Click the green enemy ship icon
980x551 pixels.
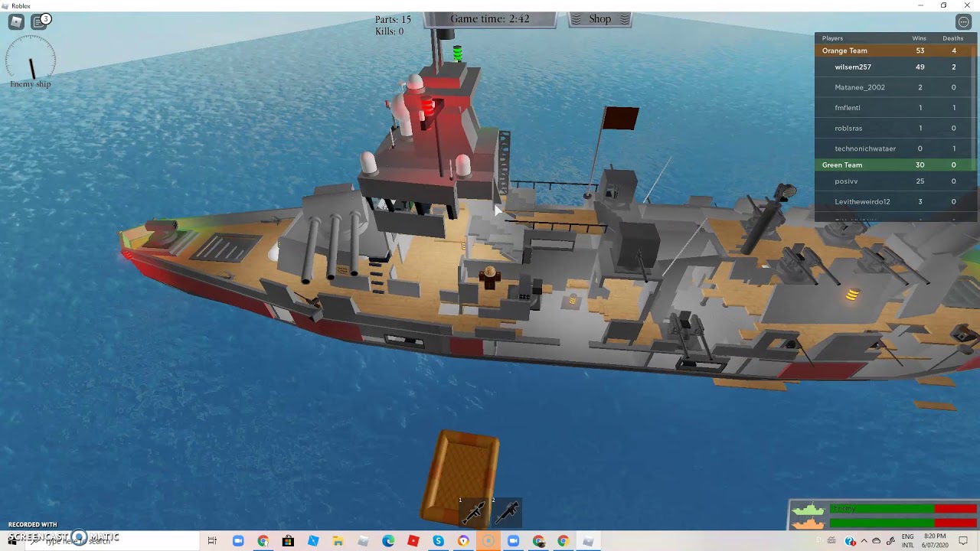(808, 509)
